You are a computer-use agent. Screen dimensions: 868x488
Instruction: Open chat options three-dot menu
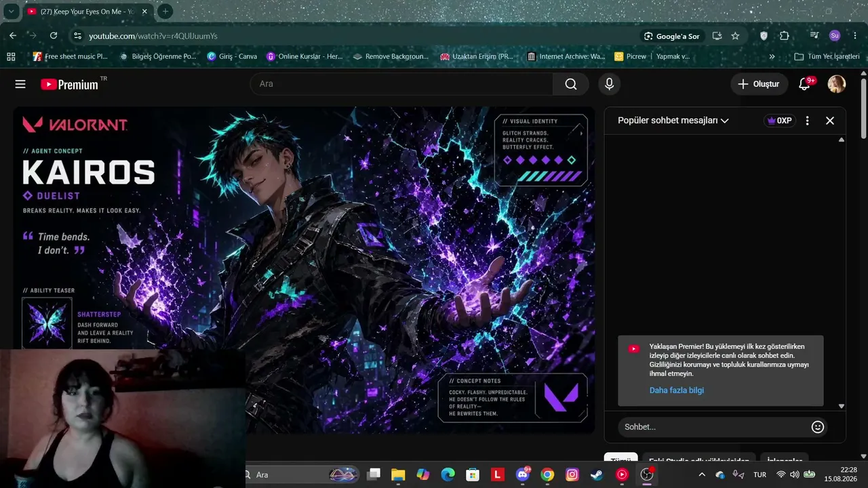click(807, 121)
